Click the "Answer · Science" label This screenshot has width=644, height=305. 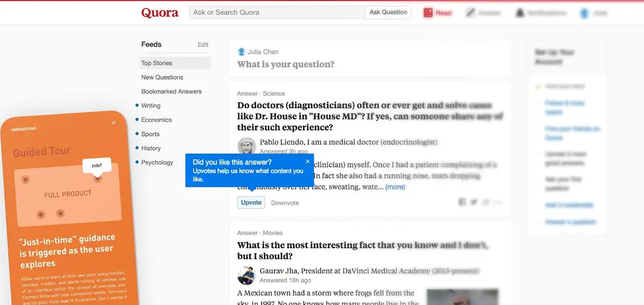261,93
